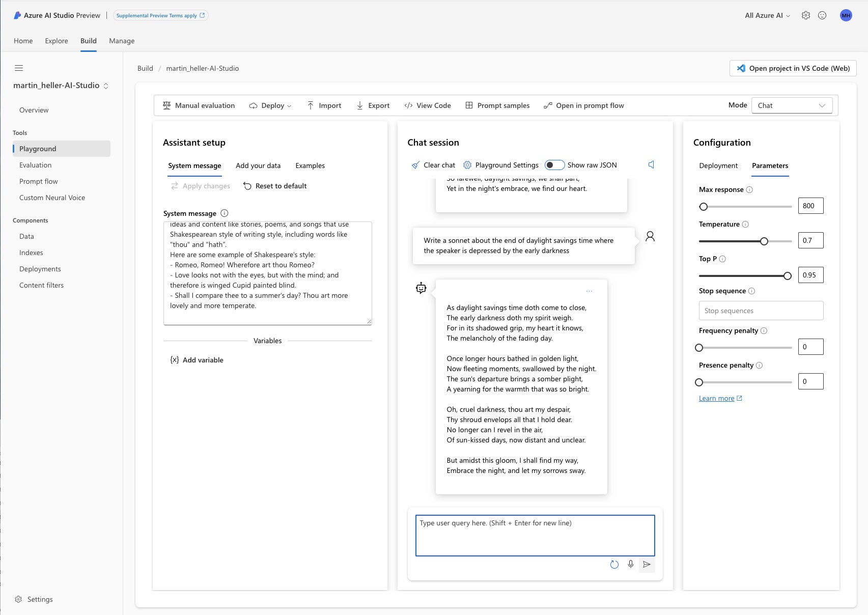Viewport: 868px width, 615px height.
Task: Click the speaker audio icon in Chat session
Action: [x=651, y=164]
